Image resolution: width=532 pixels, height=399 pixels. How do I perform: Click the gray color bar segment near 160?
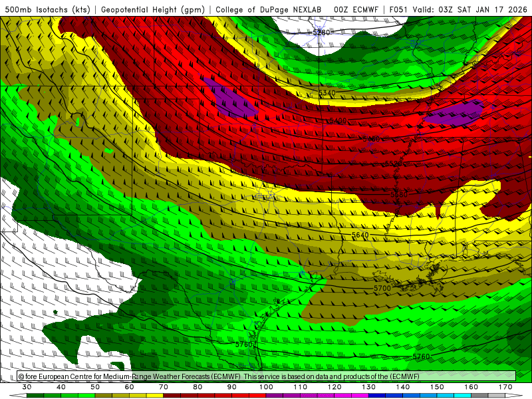[x=479, y=396]
